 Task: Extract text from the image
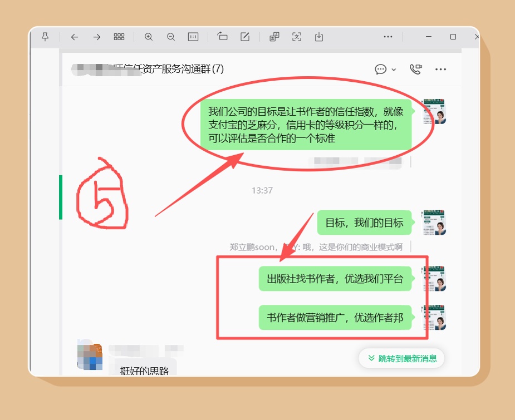(297, 37)
